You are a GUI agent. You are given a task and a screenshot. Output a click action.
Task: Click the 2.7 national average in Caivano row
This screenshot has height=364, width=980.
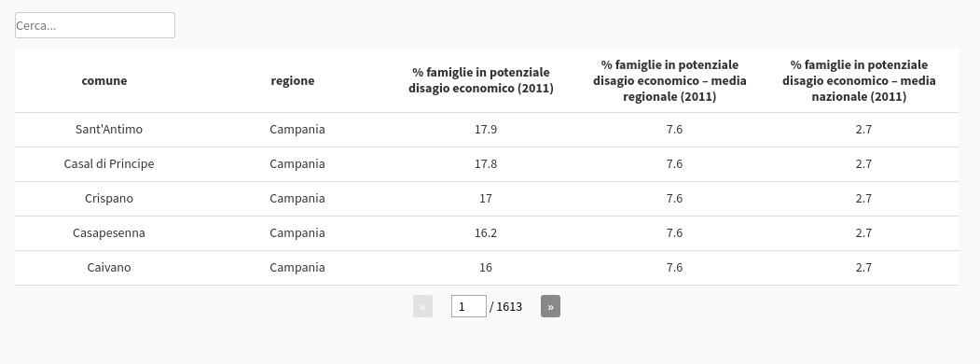(x=863, y=268)
